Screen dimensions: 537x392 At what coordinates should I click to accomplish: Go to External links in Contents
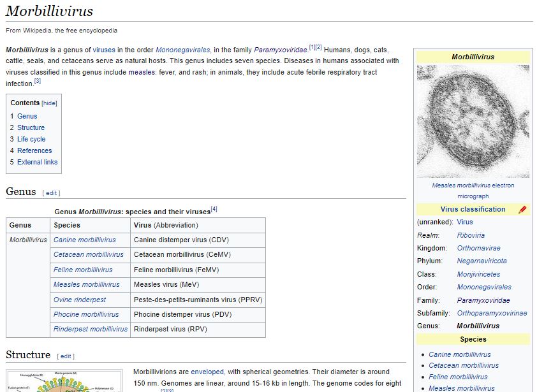[38, 162]
